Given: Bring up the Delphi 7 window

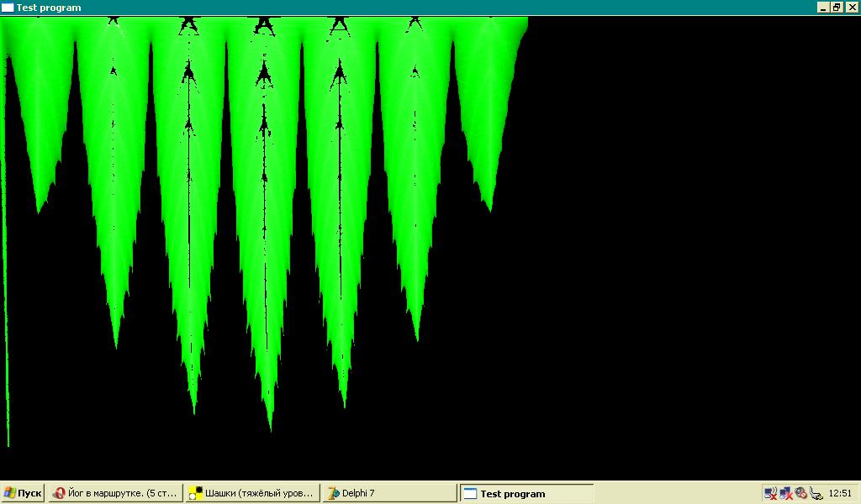Looking at the screenshot, I should point(389,494).
